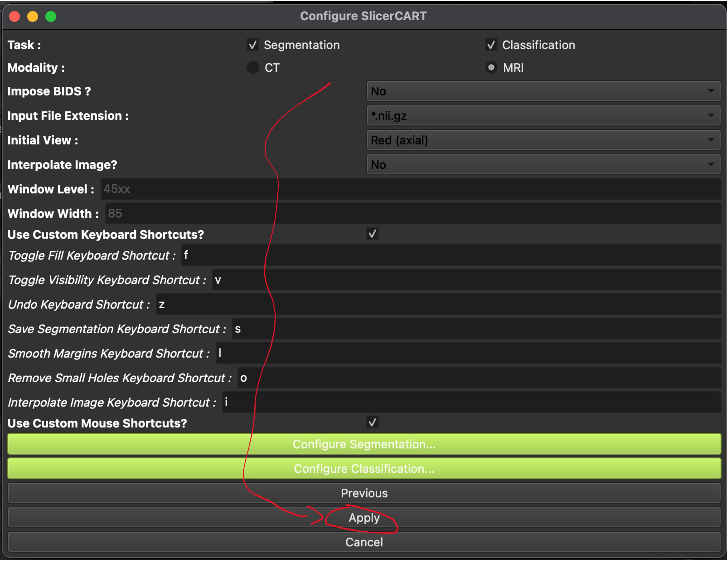
Task: Open the Initial View dropdown
Action: click(x=543, y=140)
